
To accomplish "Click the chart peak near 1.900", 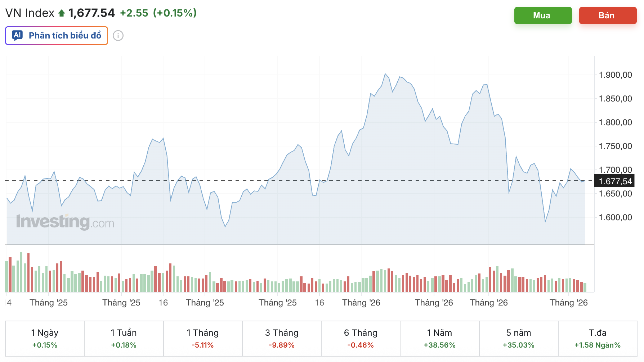I will 385,74.
